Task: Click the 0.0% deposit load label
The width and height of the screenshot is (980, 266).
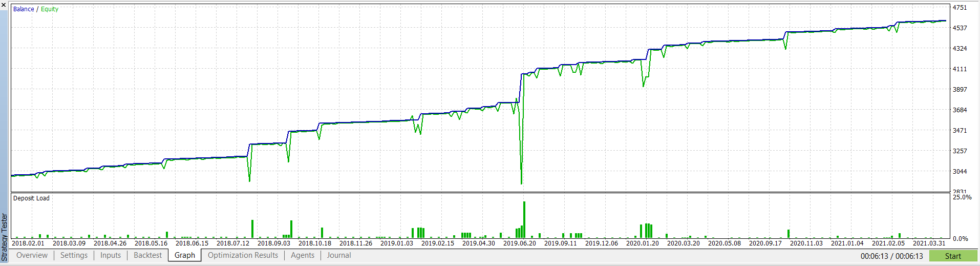Action: pyautogui.click(x=961, y=239)
